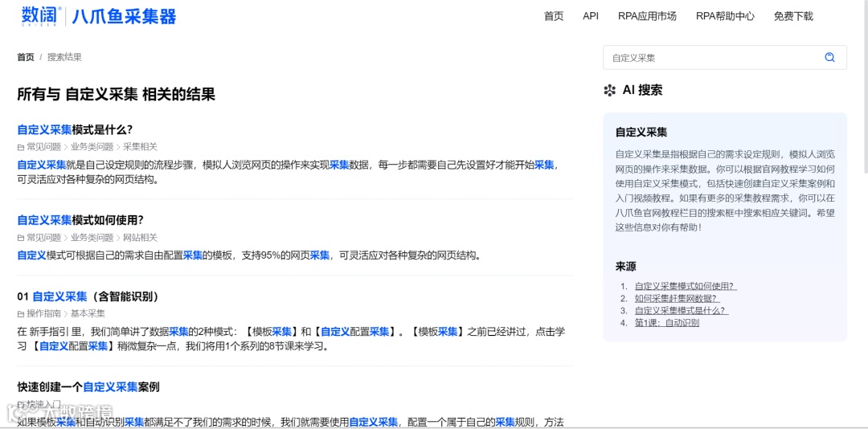The image size is (868, 429).
Task: Click summary text mentioning 支持95%的网页采集
Action: click(248, 255)
